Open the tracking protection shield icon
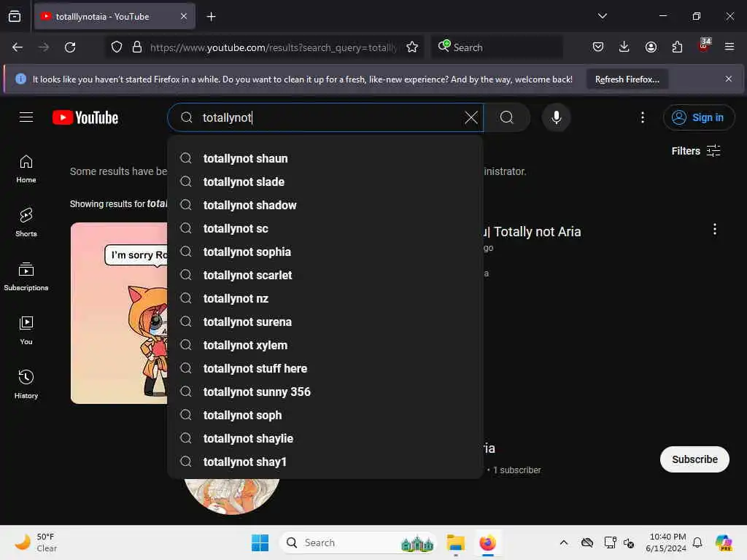The height and width of the screenshot is (560, 747). 117,47
